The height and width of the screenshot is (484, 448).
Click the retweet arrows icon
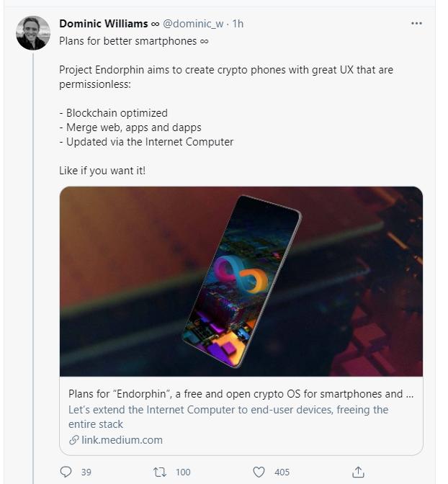click(x=161, y=472)
